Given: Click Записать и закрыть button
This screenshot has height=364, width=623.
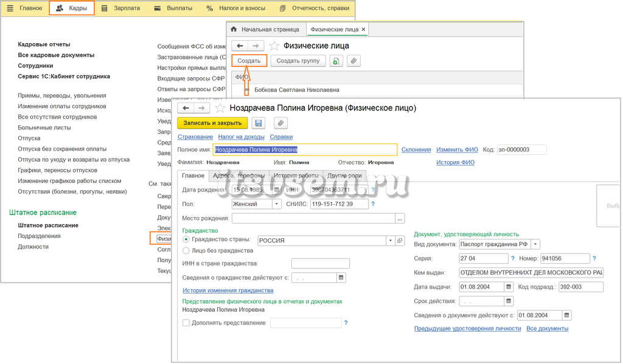Looking at the screenshot, I should [212, 123].
